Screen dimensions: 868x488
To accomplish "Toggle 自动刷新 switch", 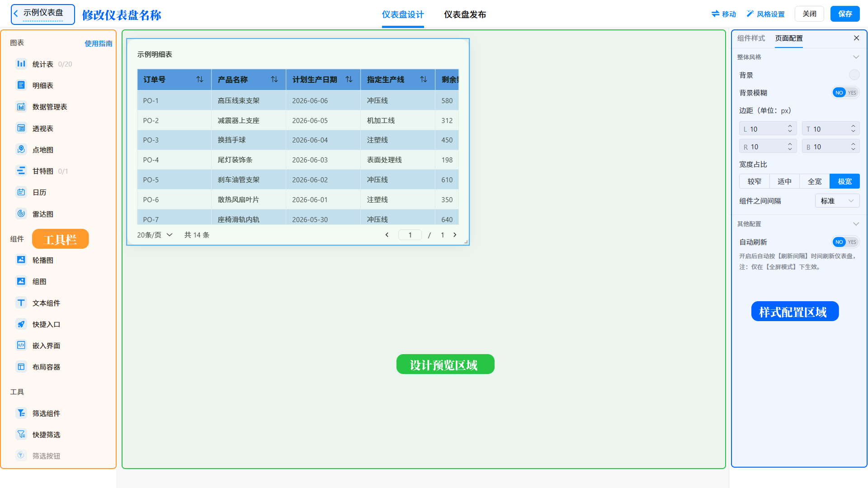I will coord(845,242).
